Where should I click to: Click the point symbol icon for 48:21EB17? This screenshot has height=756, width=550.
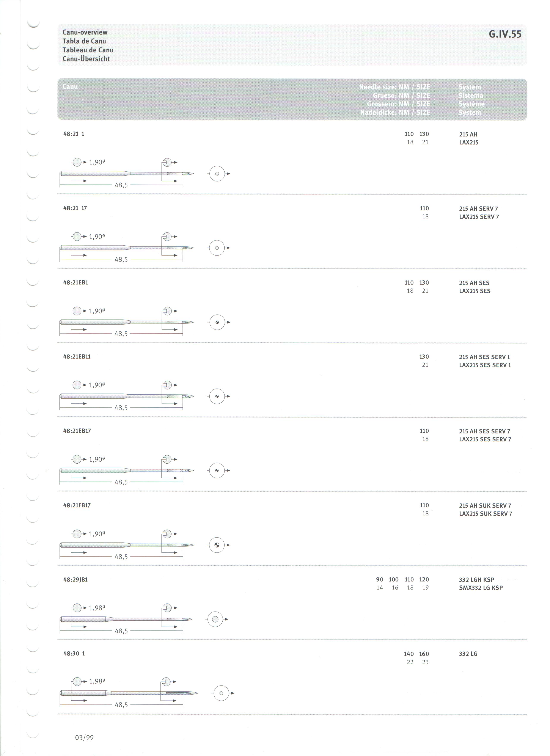(x=217, y=471)
